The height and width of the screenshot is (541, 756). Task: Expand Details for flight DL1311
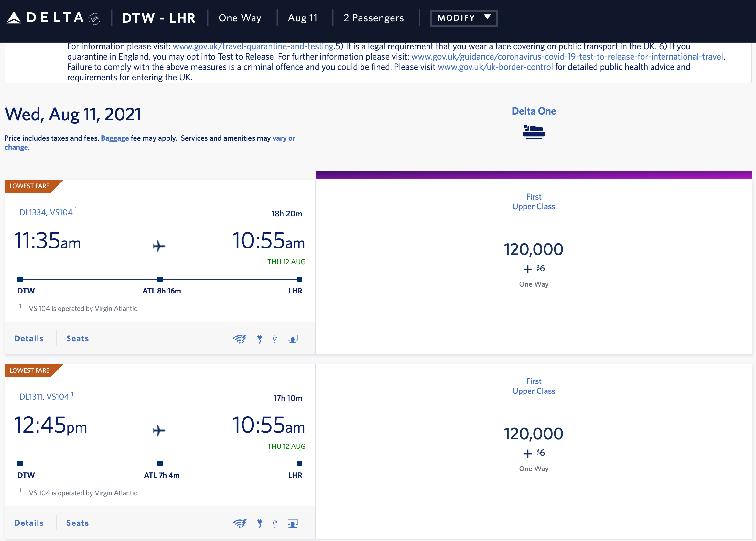point(29,523)
